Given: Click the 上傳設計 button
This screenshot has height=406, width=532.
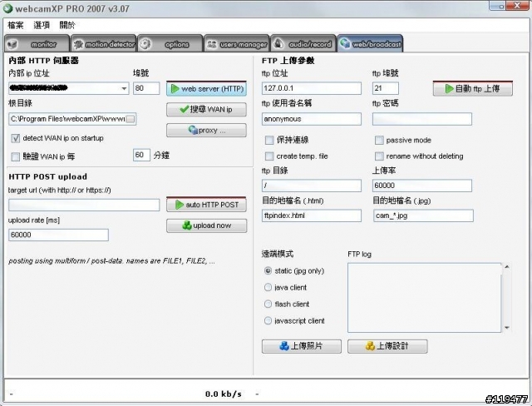Looking at the screenshot, I should click(x=387, y=346).
